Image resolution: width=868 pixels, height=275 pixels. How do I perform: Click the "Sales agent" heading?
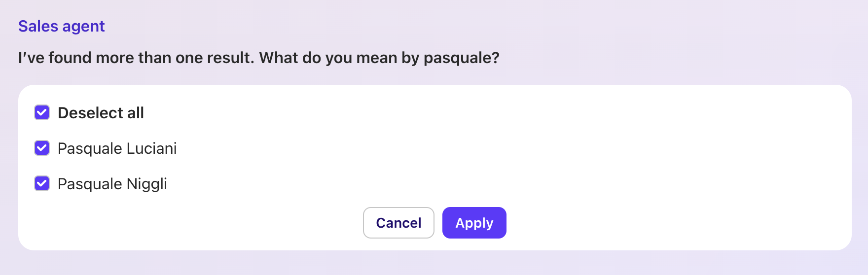click(61, 26)
